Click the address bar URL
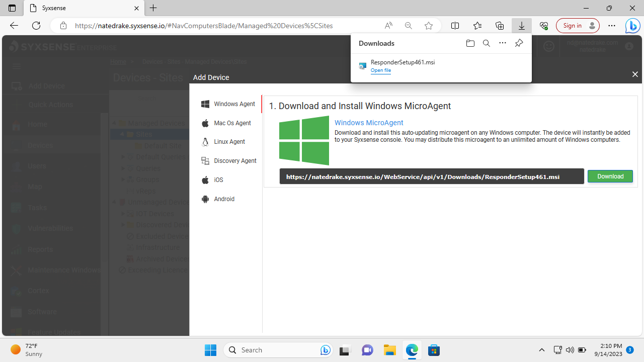 (x=204, y=26)
